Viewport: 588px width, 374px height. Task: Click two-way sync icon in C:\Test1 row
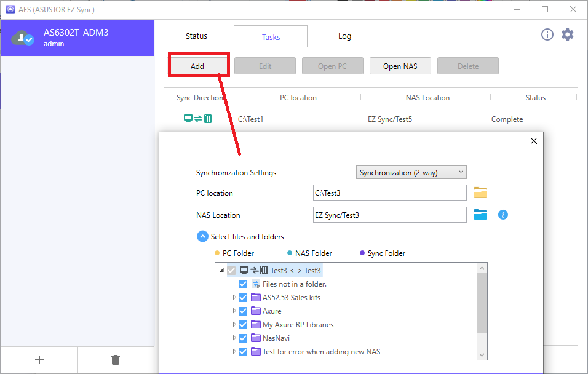point(197,119)
